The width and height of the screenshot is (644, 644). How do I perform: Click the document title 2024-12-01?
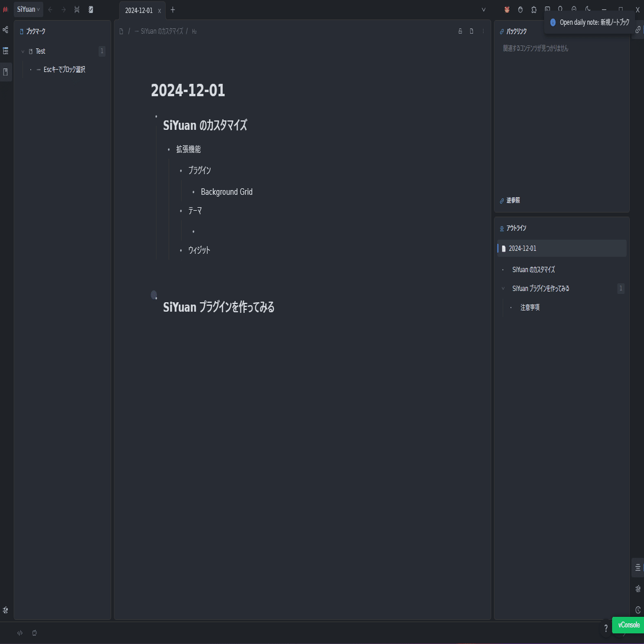click(x=188, y=90)
